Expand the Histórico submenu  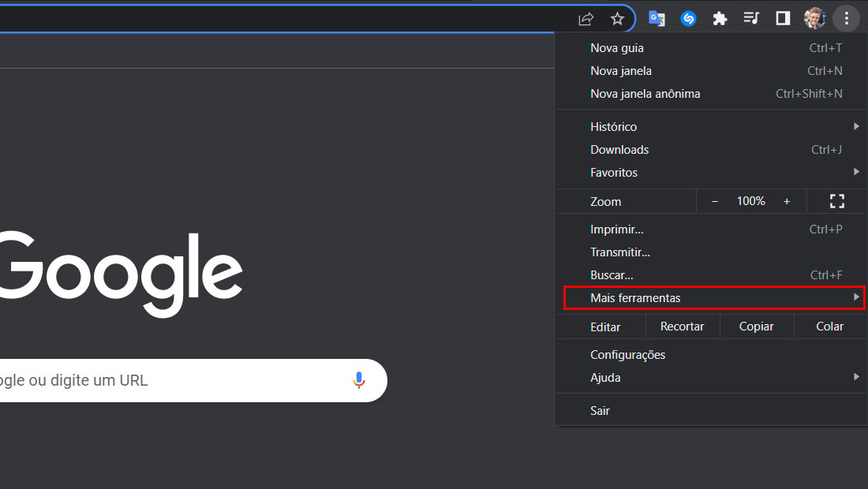[711, 127]
